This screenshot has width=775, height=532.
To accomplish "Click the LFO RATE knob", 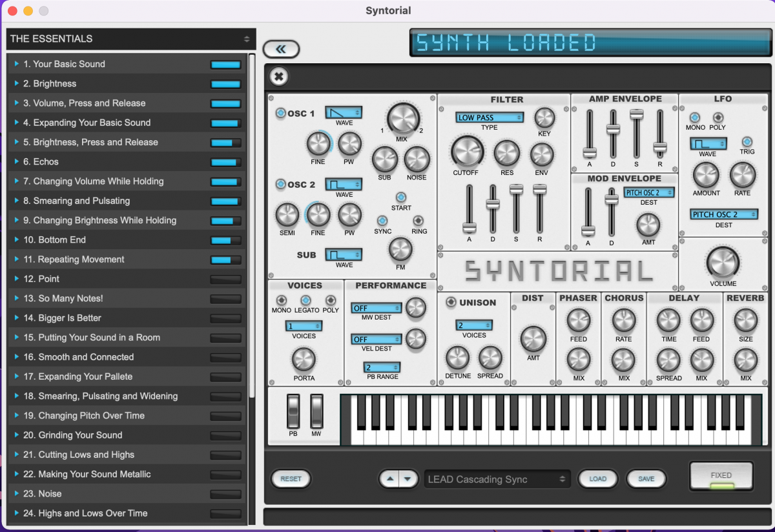I will point(742,175).
